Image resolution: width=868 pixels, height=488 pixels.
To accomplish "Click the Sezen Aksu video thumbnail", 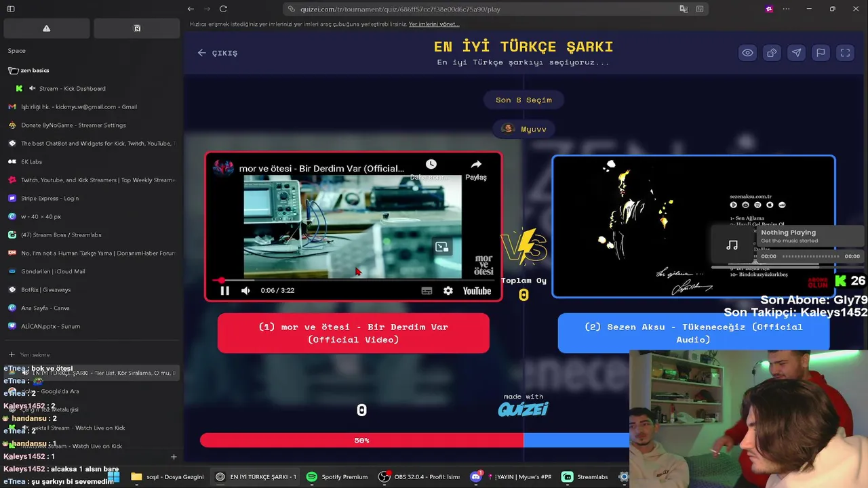I will click(x=693, y=226).
